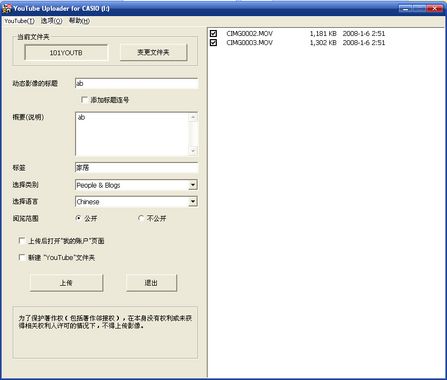Open the YouTube(T) menu
The image size is (447, 380).
[19, 21]
